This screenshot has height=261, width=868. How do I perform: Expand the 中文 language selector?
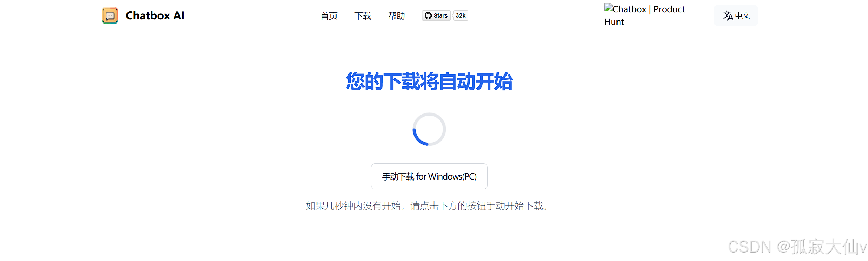(x=736, y=15)
